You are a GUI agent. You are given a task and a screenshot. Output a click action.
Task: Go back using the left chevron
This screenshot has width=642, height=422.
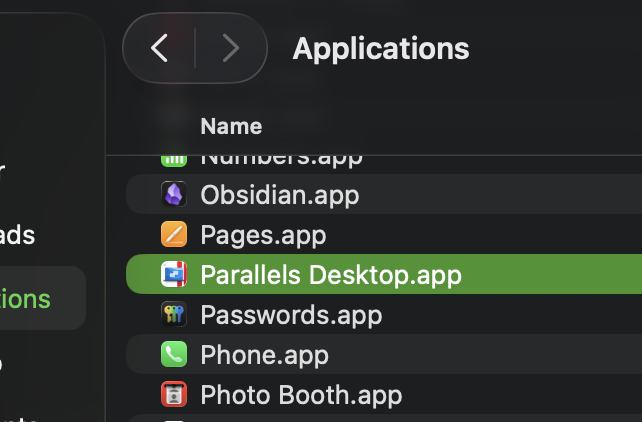[159, 48]
